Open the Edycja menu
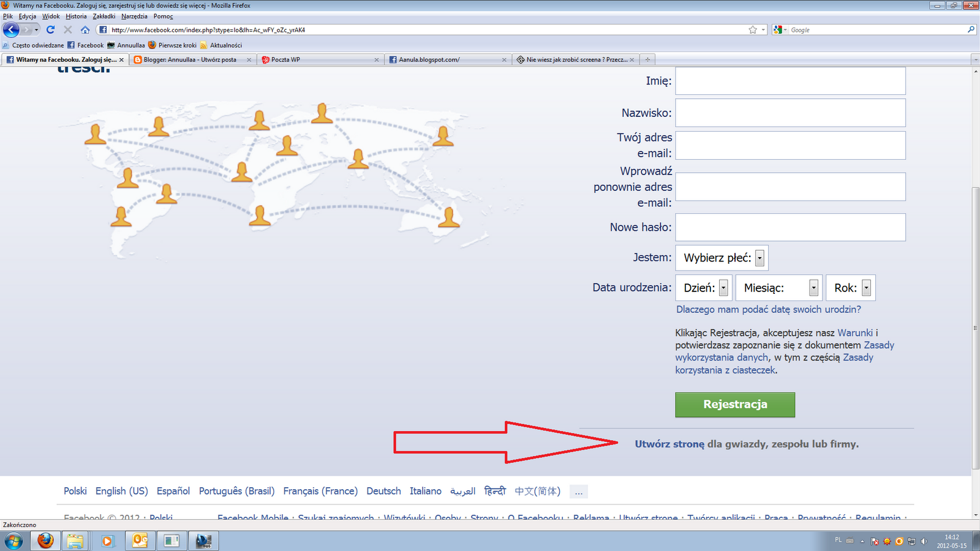This screenshot has width=980, height=551. [28, 16]
